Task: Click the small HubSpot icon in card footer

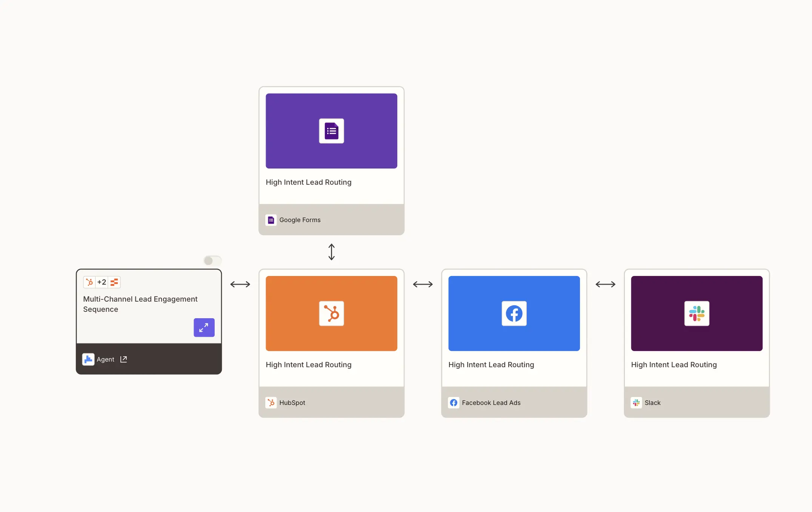Action: coord(271,403)
